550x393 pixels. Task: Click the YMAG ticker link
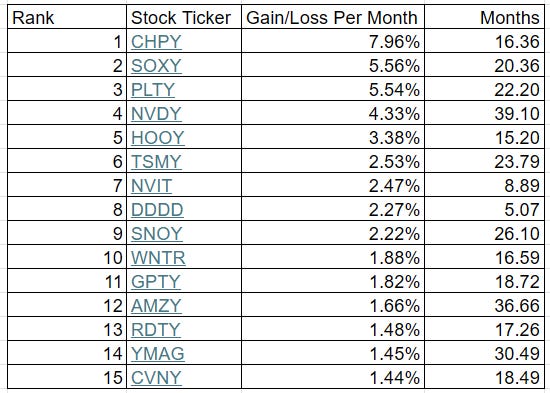(x=157, y=353)
